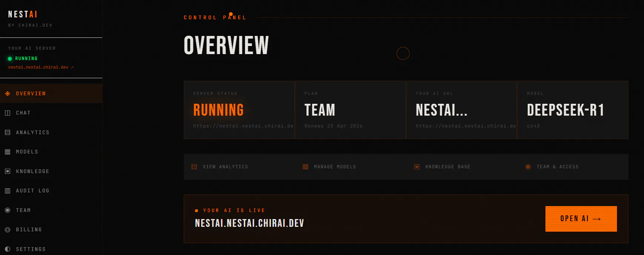This screenshot has height=255, width=644.
Task: Go to the Chat section
Action: (x=51, y=113)
